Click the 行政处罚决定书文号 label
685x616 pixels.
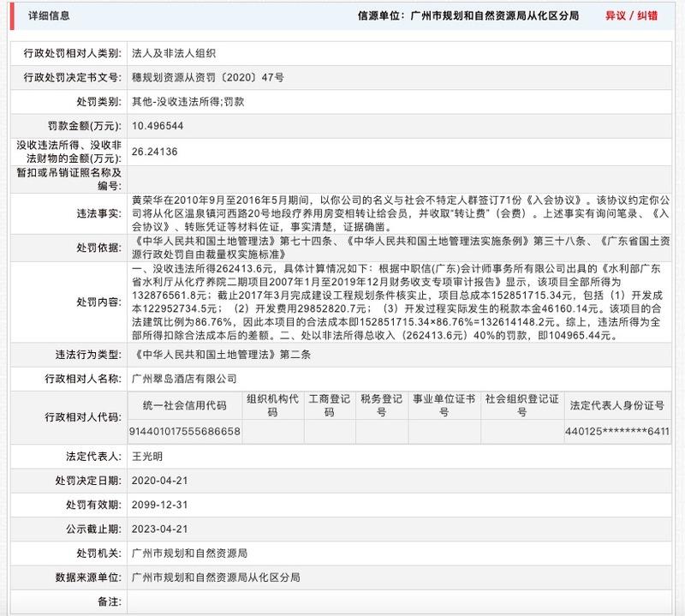coord(72,77)
